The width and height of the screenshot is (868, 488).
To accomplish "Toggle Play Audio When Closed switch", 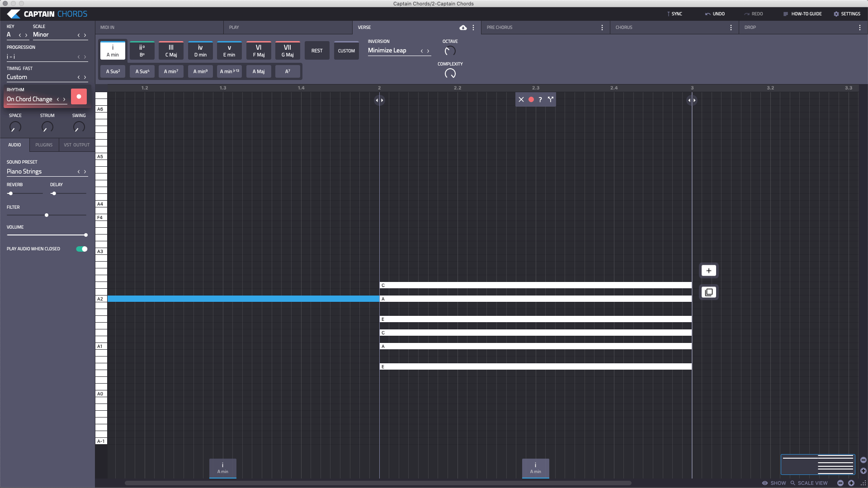I will (x=82, y=249).
